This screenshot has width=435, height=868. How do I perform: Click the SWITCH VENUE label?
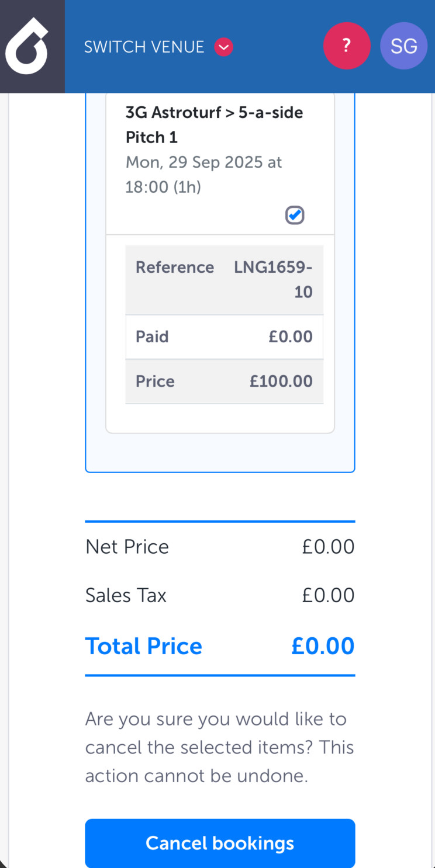[144, 47]
